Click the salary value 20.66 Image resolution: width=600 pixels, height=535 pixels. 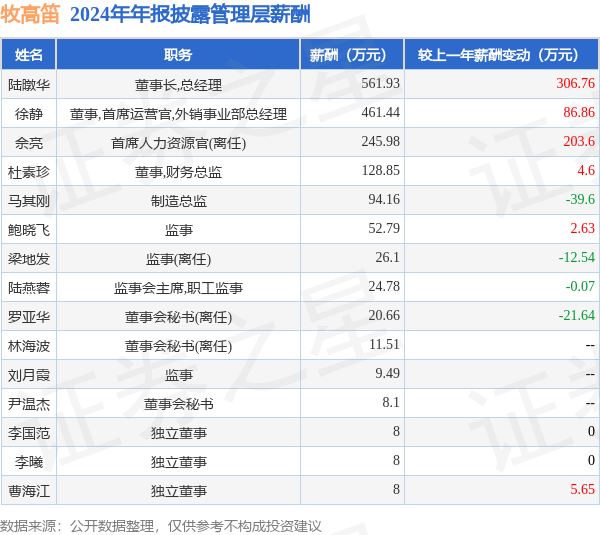(x=384, y=315)
